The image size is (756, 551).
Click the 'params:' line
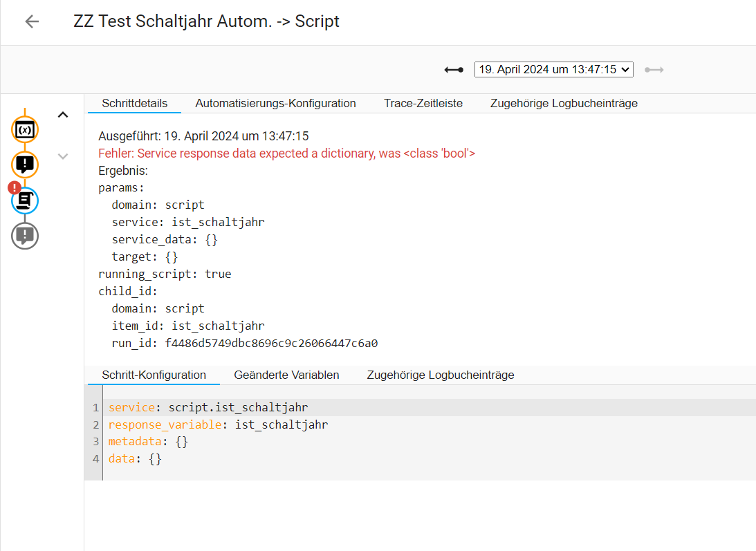pyautogui.click(x=122, y=187)
